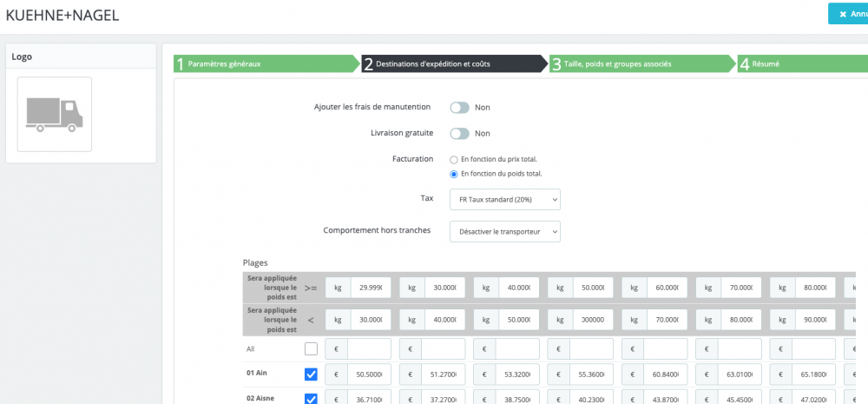Enable the Livraison gratuite switch
The width and height of the screenshot is (868, 404).
(x=459, y=134)
